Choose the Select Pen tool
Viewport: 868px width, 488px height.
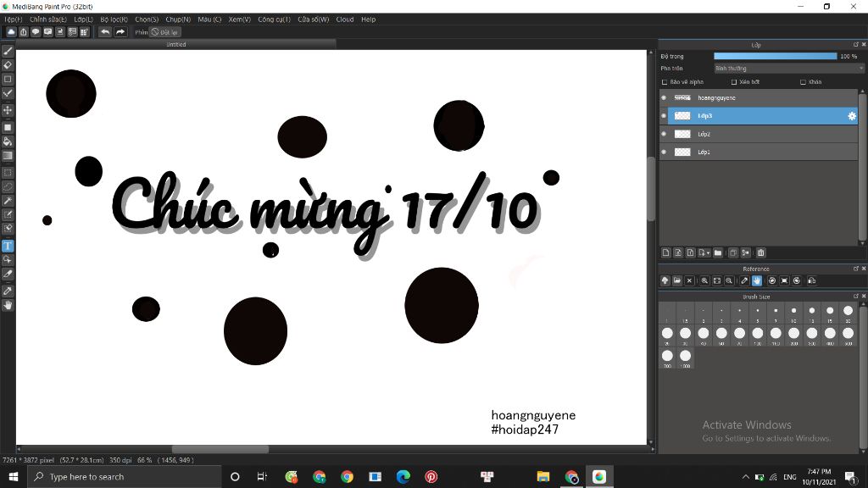[x=8, y=214]
